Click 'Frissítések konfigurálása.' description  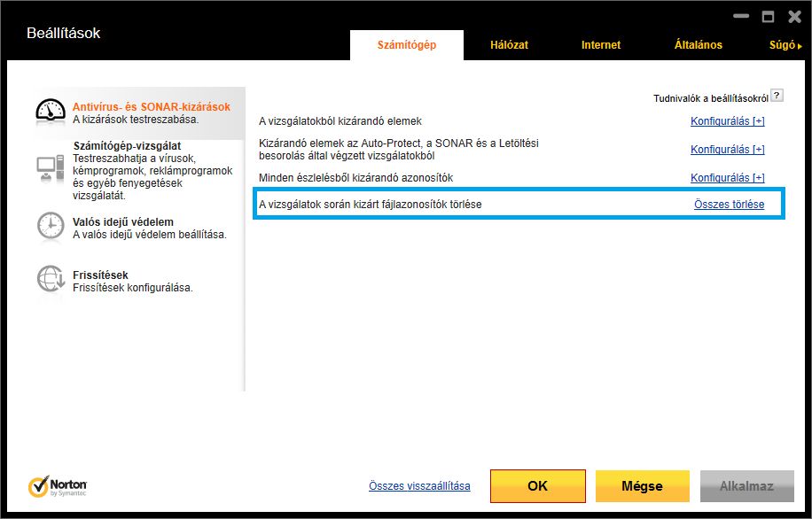pos(133,288)
